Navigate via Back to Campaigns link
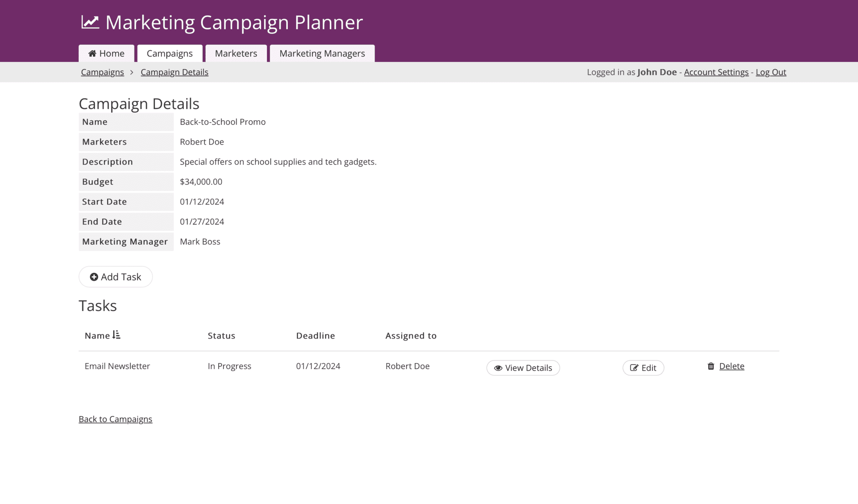The height and width of the screenshot is (504, 858). tap(115, 419)
